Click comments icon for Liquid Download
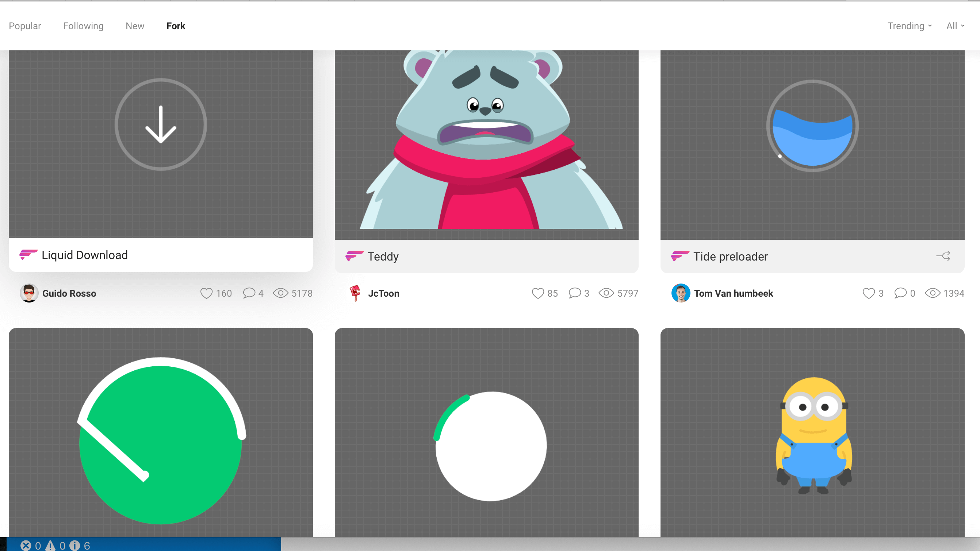Screen dimensions: 980x551 point(249,293)
